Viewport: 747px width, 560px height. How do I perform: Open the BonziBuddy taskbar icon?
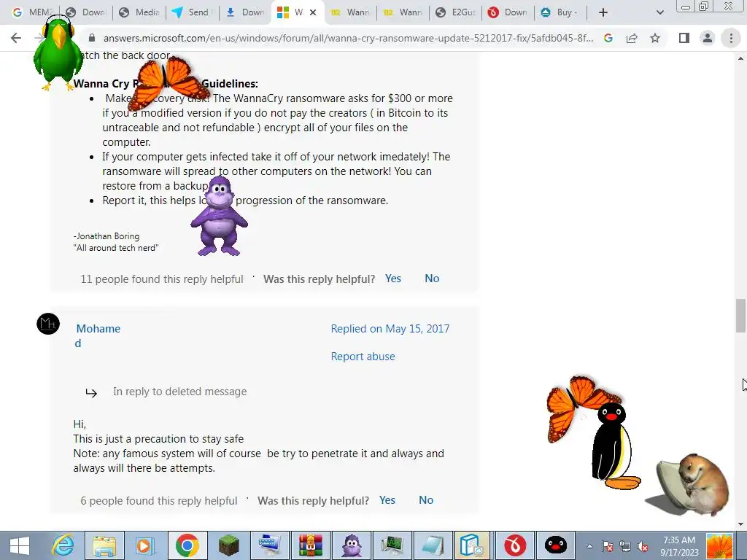pyautogui.click(x=352, y=545)
